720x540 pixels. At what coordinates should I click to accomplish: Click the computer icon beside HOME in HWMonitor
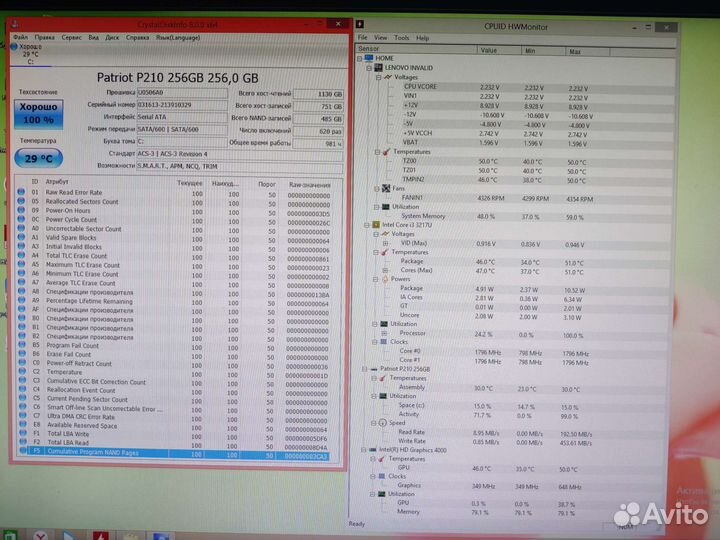[x=369, y=58]
